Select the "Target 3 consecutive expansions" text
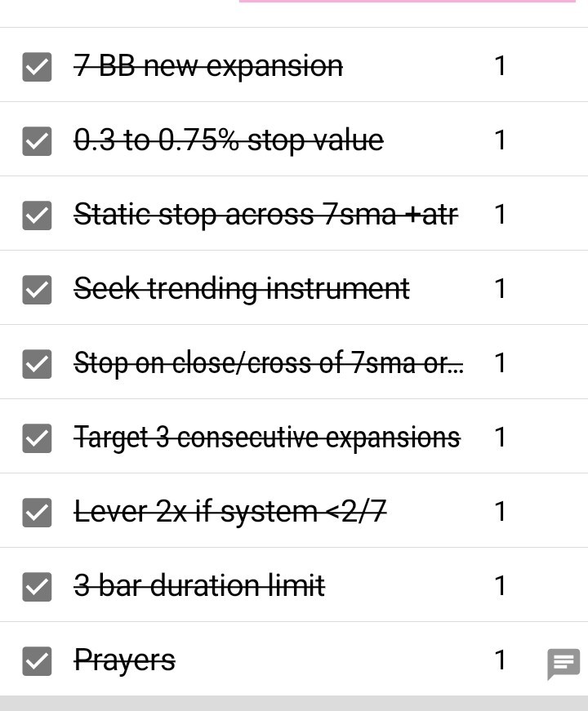The image size is (588, 711). 267,438
